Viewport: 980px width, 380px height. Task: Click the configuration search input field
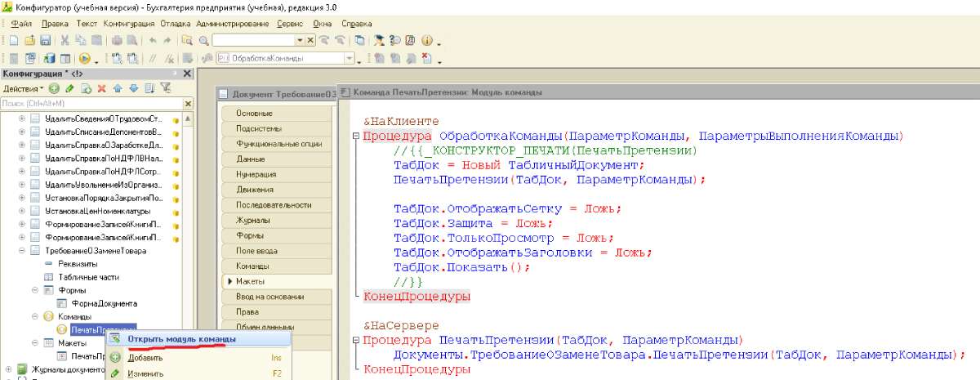tap(91, 104)
